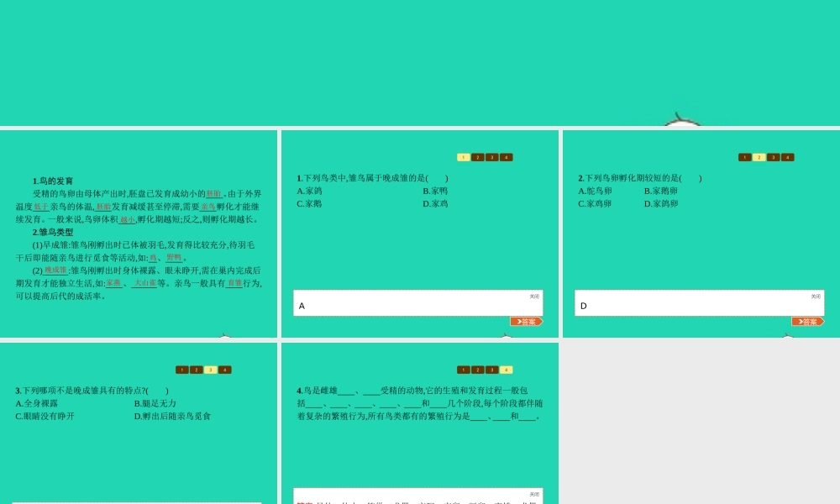Click option C.家鹅 in question 1

coord(310,204)
